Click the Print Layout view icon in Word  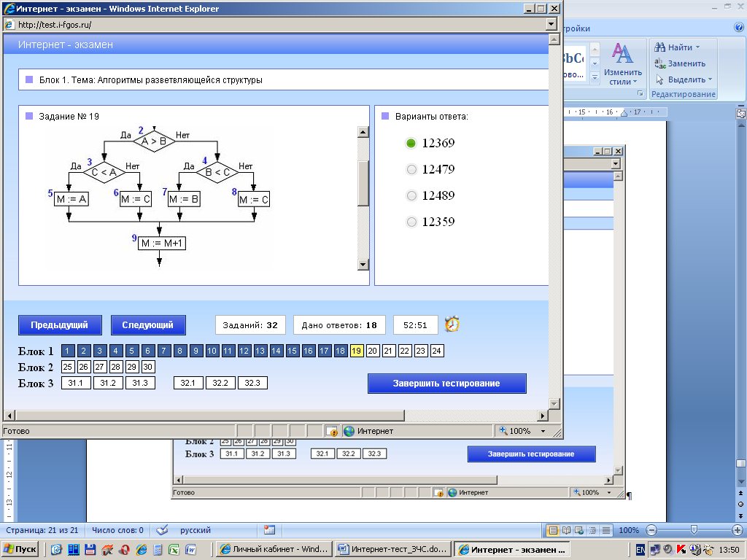[553, 530]
